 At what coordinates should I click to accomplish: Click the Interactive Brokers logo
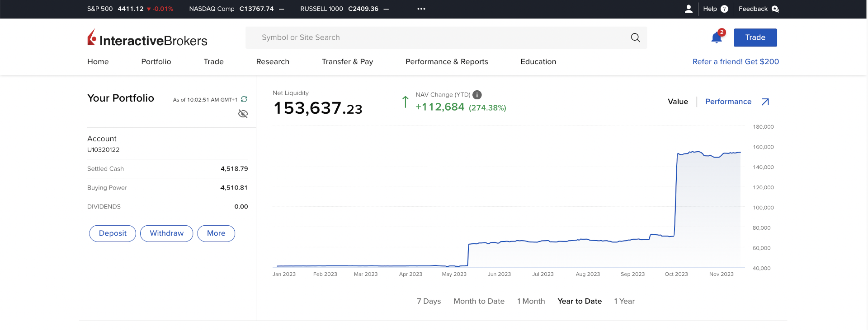point(147,39)
